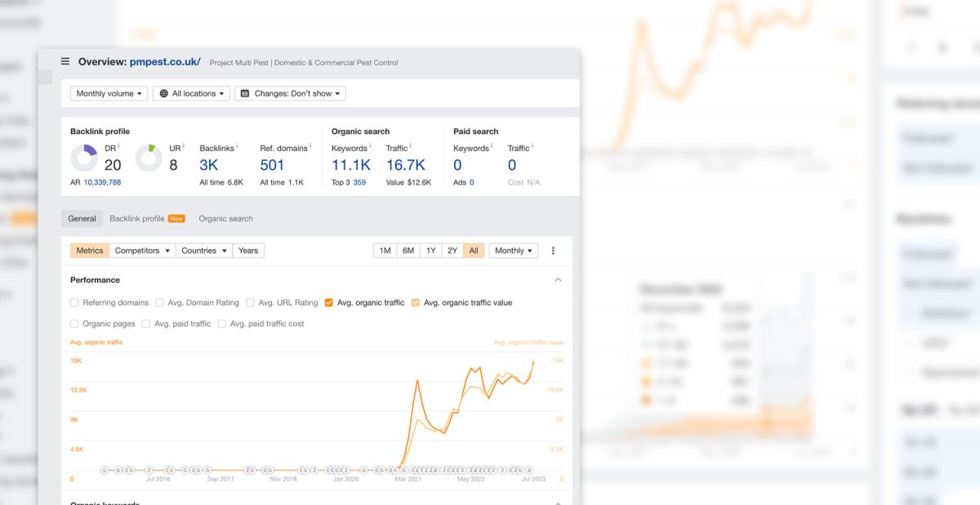This screenshot has width=980, height=505.
Task: Expand the Countries dropdown
Action: 204,251
